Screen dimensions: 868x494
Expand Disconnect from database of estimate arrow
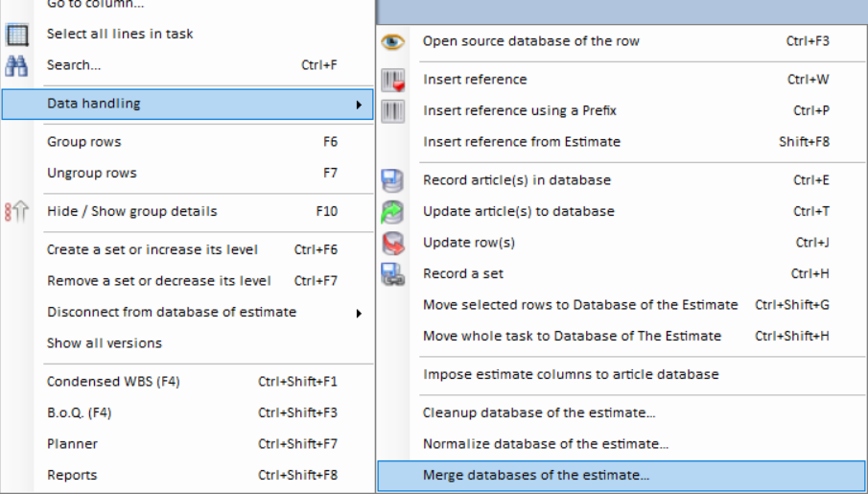359,313
